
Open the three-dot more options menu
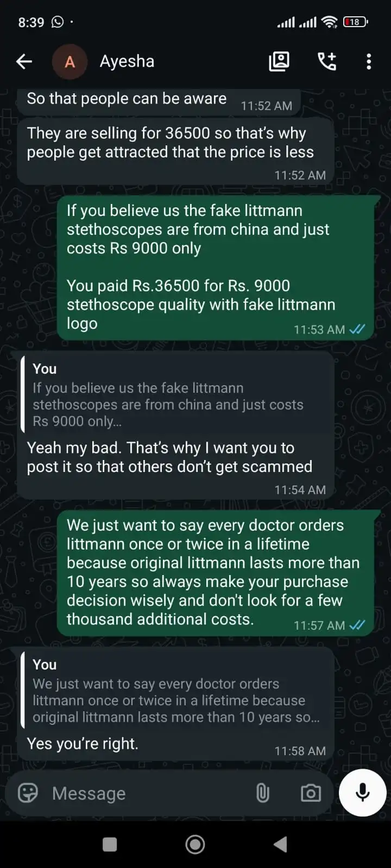tap(369, 62)
